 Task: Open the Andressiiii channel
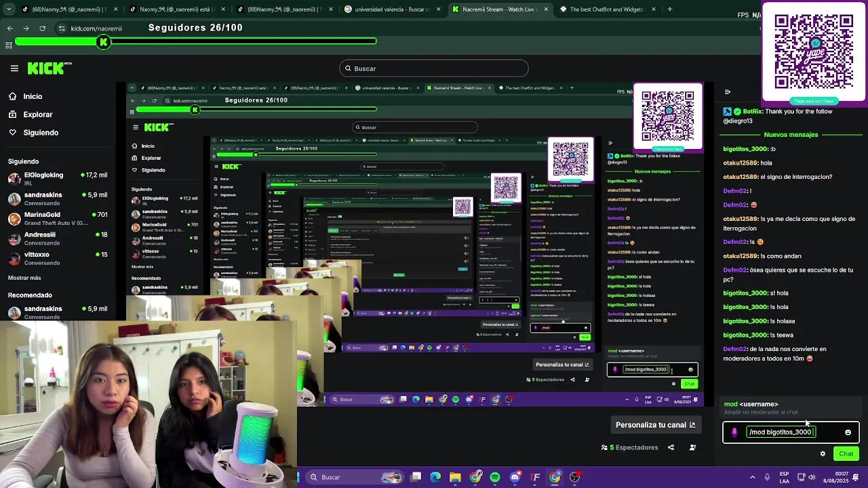58,238
